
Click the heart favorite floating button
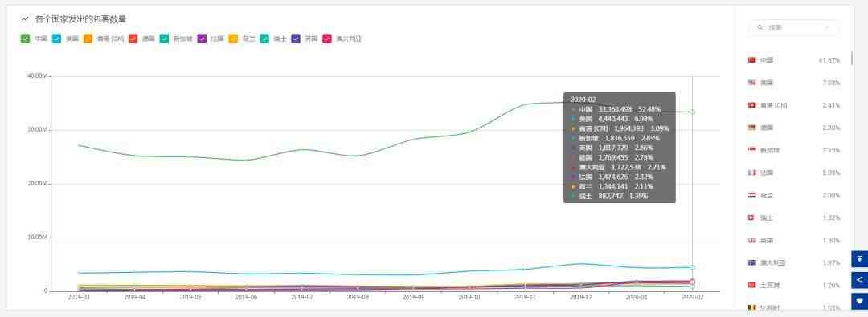(x=860, y=302)
